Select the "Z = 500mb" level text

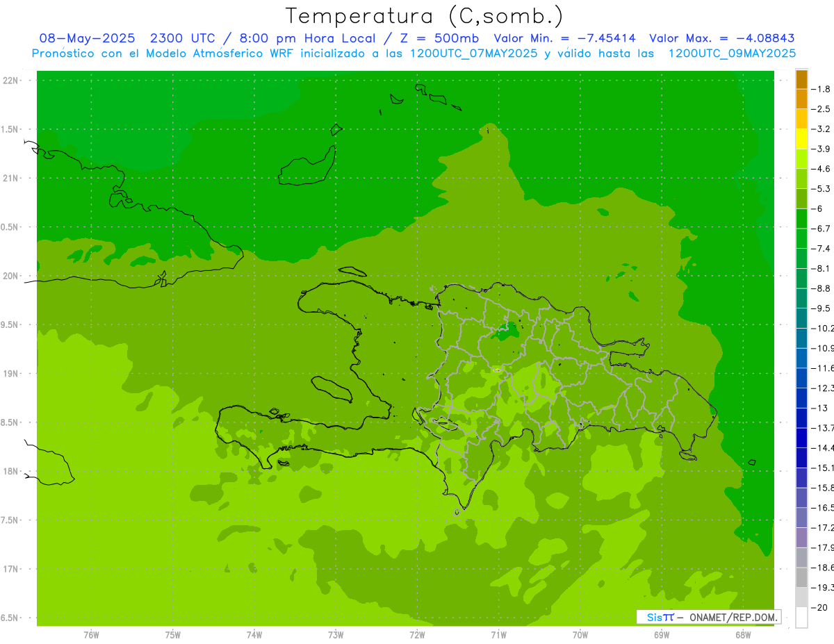coord(436,38)
